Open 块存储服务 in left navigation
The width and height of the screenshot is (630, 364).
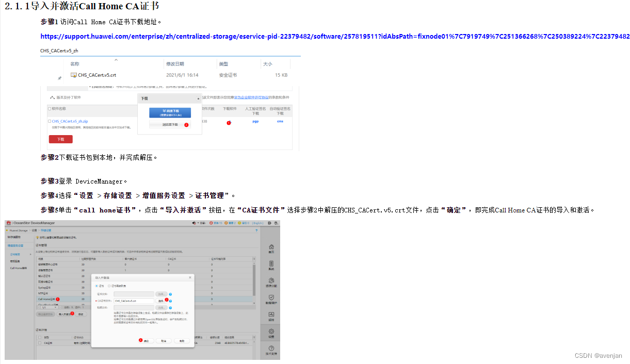click(x=14, y=237)
